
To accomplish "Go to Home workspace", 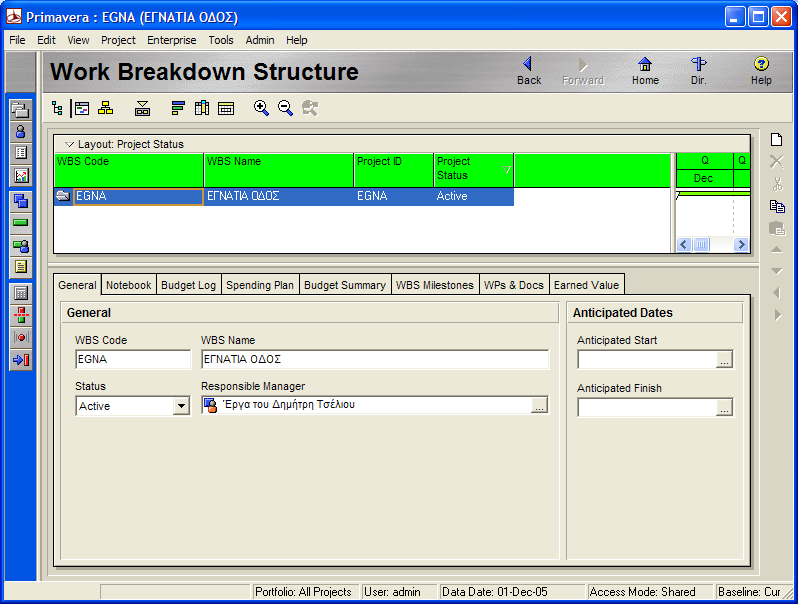I will (x=645, y=71).
